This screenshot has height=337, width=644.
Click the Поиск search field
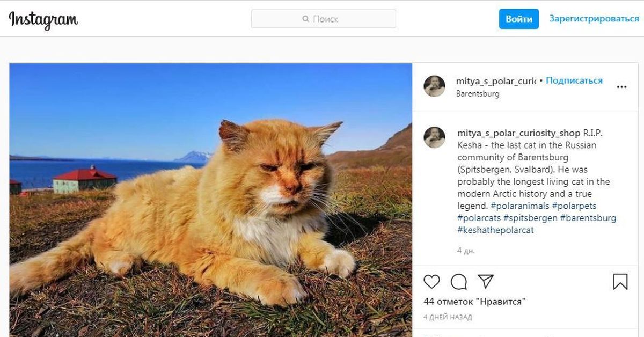(x=324, y=19)
